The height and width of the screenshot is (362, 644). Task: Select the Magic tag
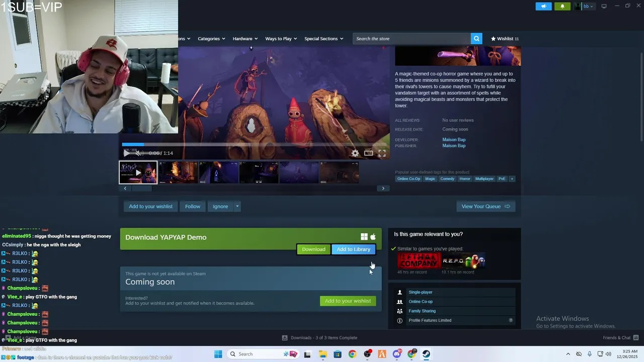430,179
